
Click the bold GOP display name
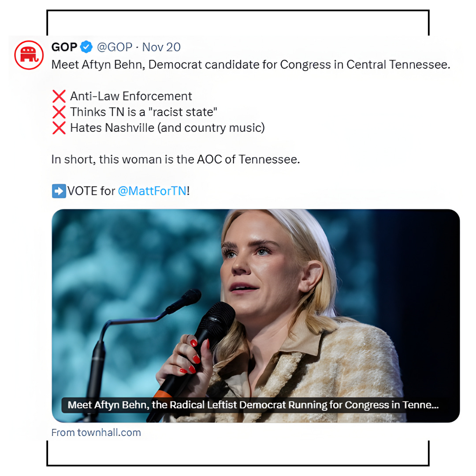tap(64, 47)
